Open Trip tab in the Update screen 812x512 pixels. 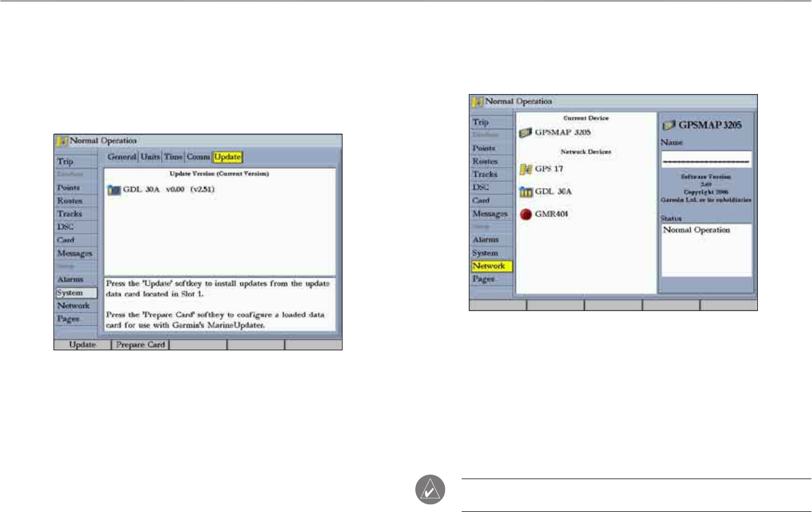75,161
